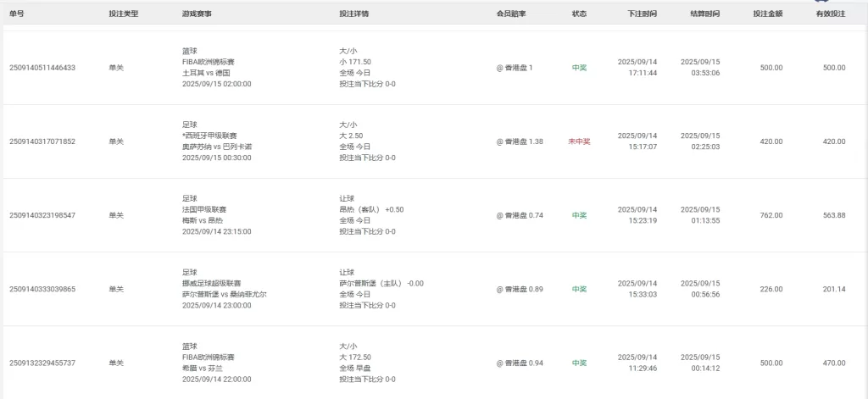Click the 投注金额 column header

(x=767, y=14)
